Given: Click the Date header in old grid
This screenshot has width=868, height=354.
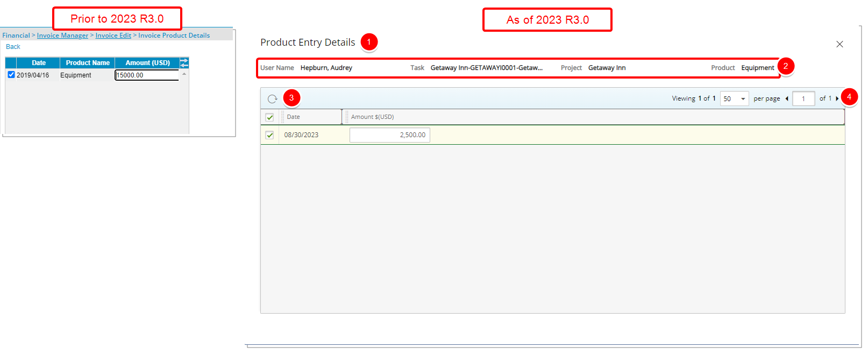Looking at the screenshot, I should click(39, 63).
